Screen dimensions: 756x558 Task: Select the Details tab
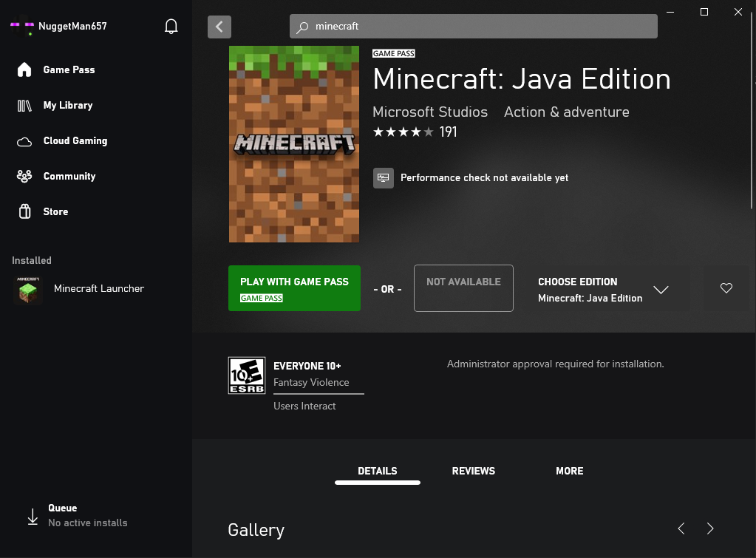point(377,471)
